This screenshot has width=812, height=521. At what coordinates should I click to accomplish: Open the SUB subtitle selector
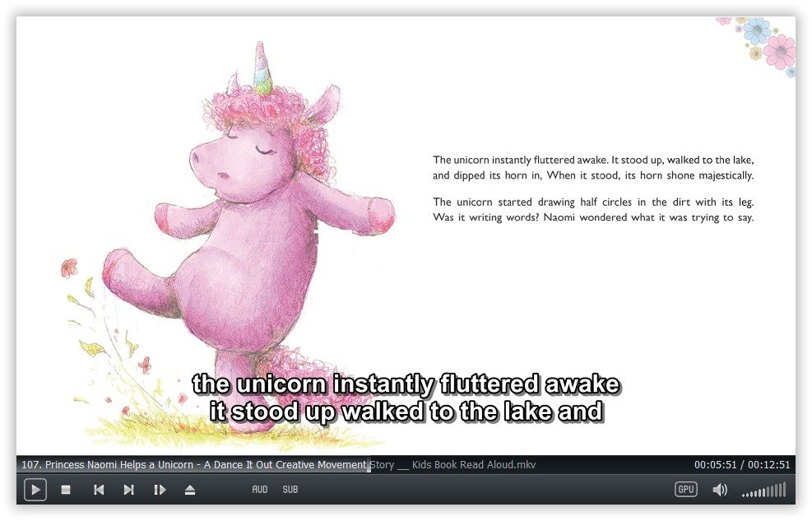(290, 490)
